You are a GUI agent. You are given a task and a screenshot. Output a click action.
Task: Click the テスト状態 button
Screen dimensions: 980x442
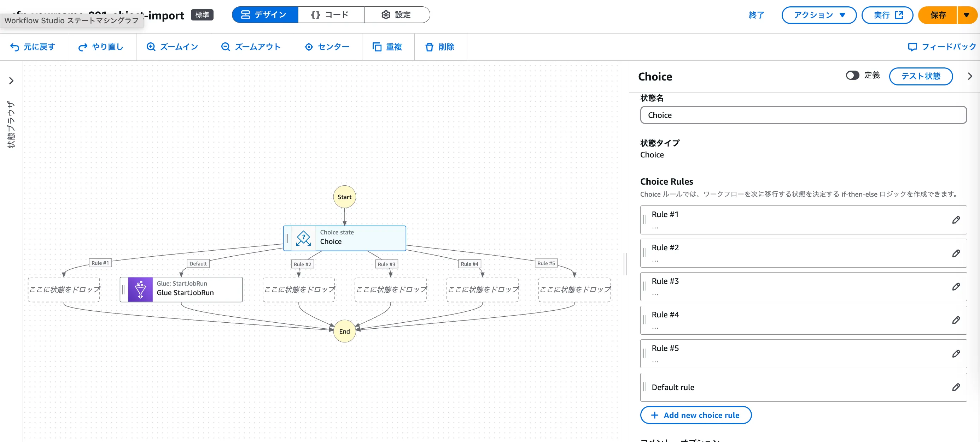click(x=920, y=76)
